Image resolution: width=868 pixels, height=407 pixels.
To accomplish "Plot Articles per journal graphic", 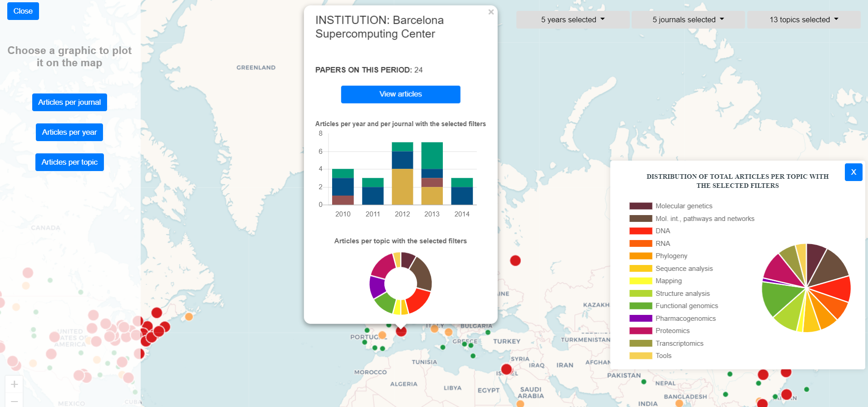I will tap(69, 102).
